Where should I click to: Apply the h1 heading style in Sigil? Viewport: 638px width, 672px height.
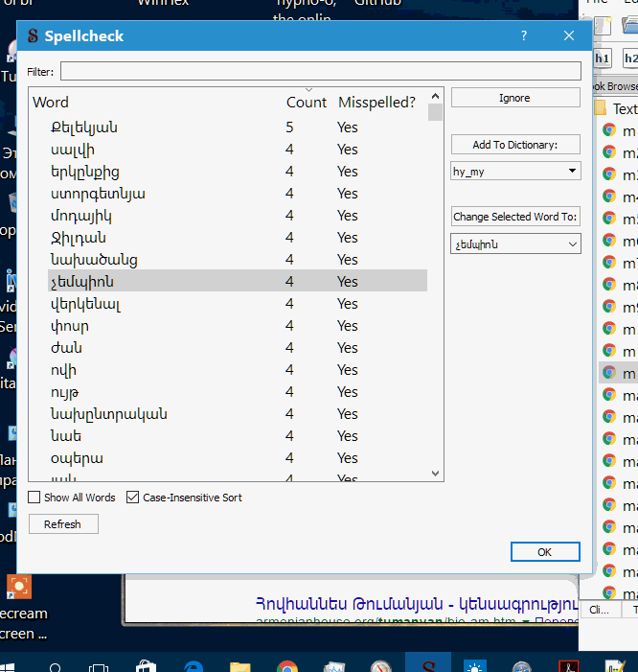point(602,58)
